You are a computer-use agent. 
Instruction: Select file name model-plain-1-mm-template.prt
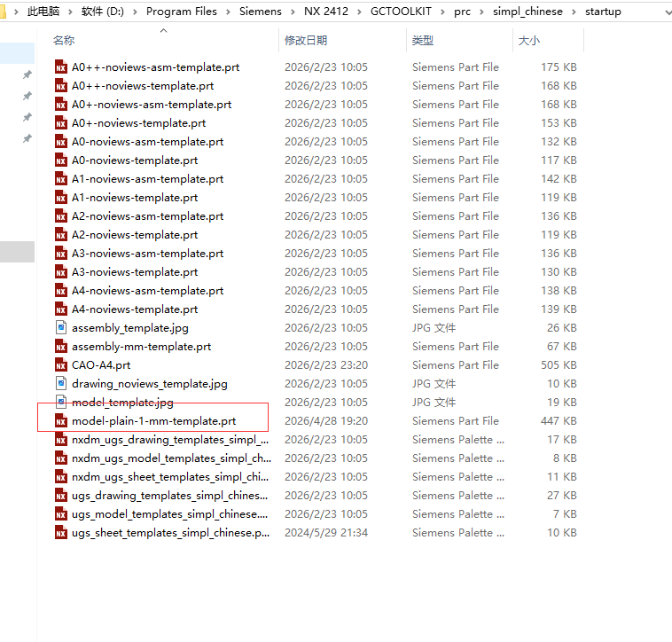(x=154, y=421)
